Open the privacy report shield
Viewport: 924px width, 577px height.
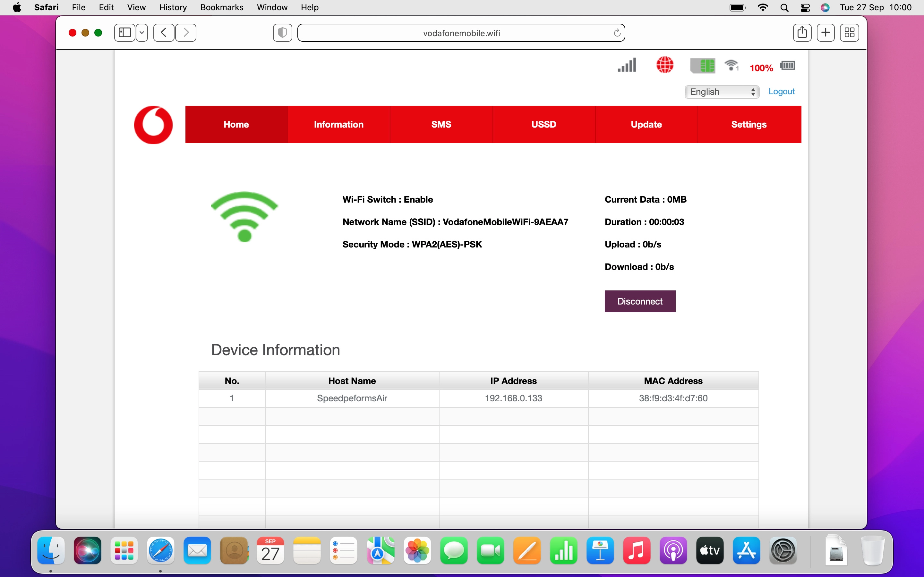[282, 33]
